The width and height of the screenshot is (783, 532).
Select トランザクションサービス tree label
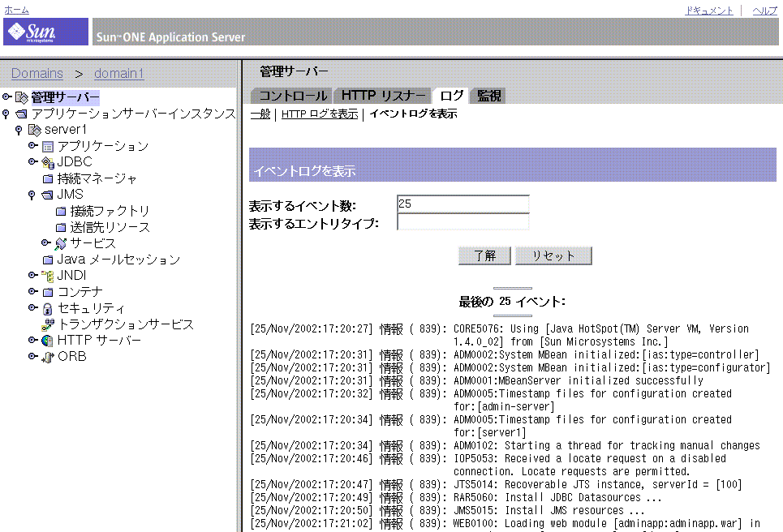126,324
